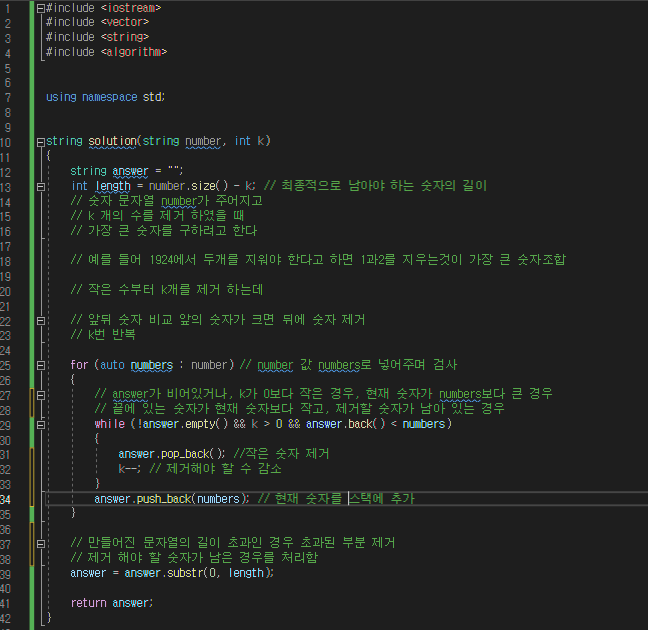Click the 'int k' parameter
Viewport: 648px width, 630px height.
click(250, 141)
